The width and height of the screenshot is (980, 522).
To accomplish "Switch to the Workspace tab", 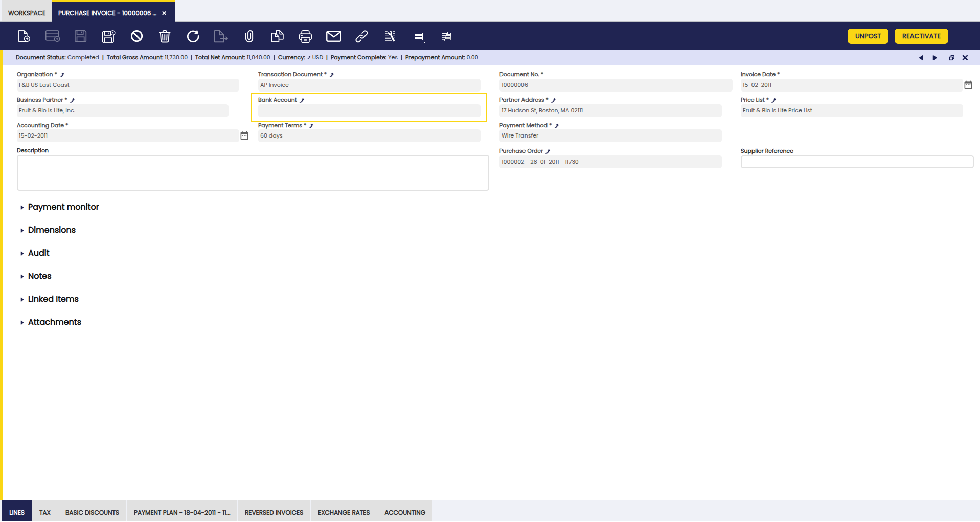I will point(27,13).
